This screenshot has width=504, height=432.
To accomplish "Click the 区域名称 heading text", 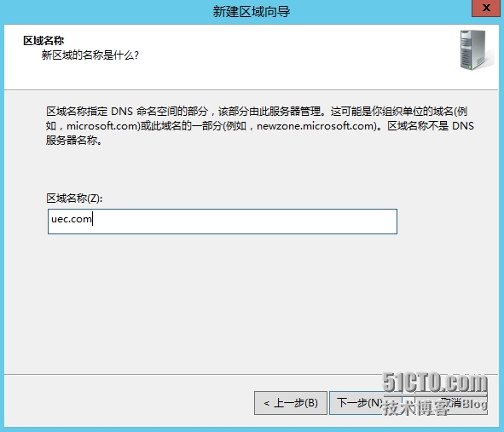I will coord(43,40).
